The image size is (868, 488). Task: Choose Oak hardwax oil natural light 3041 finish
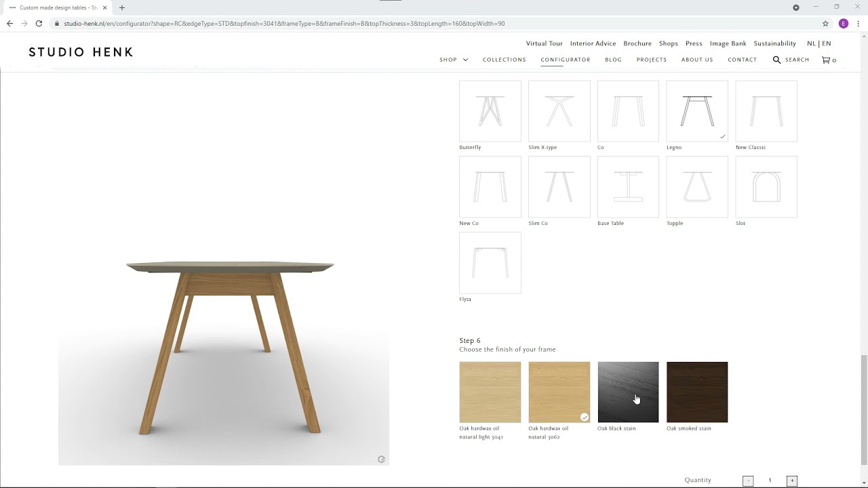click(x=490, y=392)
